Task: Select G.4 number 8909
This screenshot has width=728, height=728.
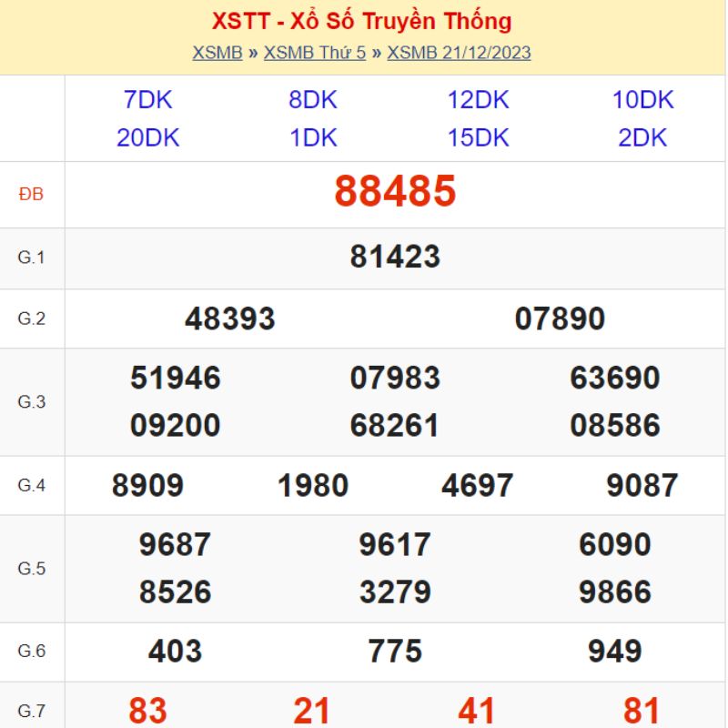Action: 147,486
